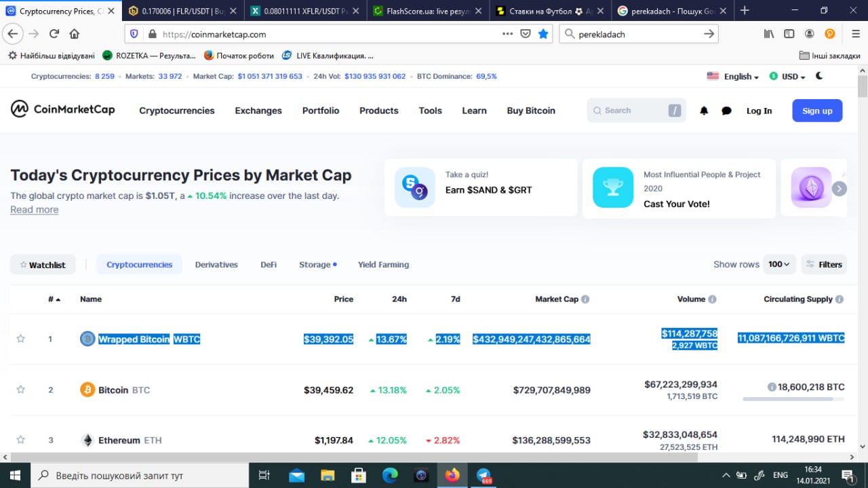Open Firefox library icon

pos(769,34)
